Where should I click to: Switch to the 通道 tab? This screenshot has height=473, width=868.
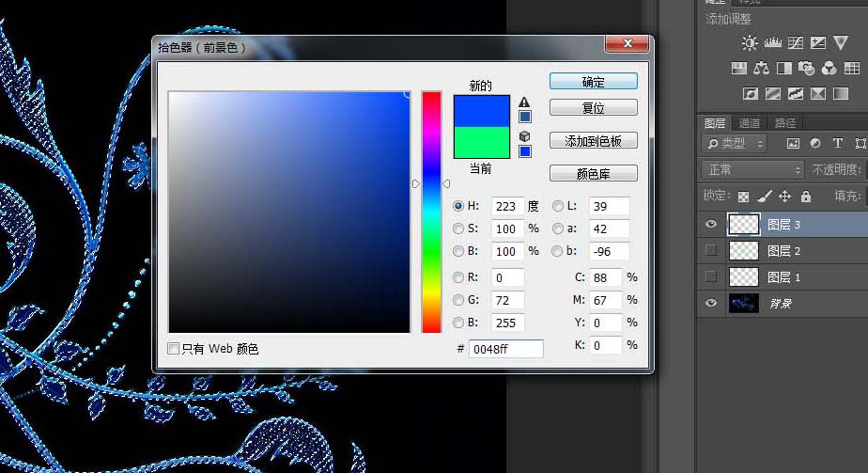tap(750, 123)
